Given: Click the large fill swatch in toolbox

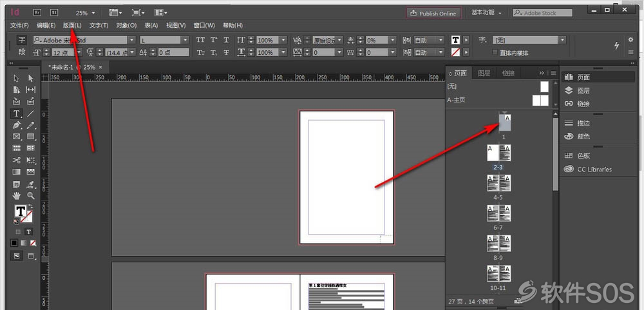Looking at the screenshot, I should tap(20, 211).
